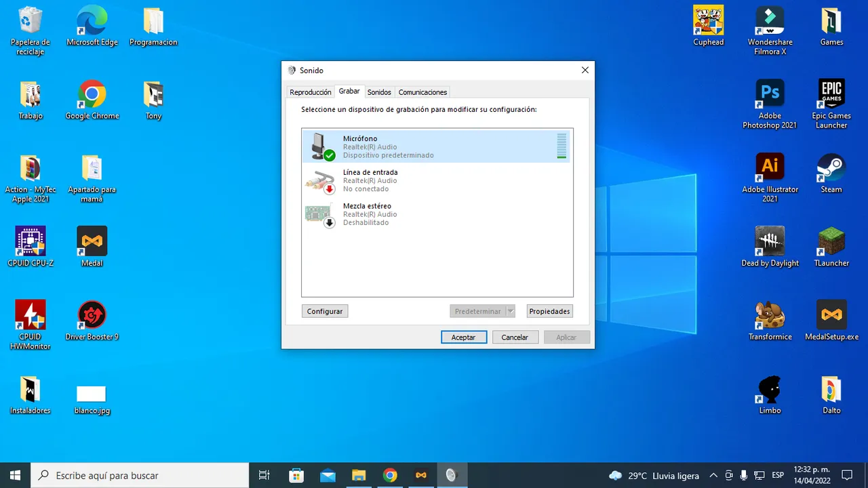Image resolution: width=868 pixels, height=488 pixels.
Task: Click the Configurar button
Action: 325,311
